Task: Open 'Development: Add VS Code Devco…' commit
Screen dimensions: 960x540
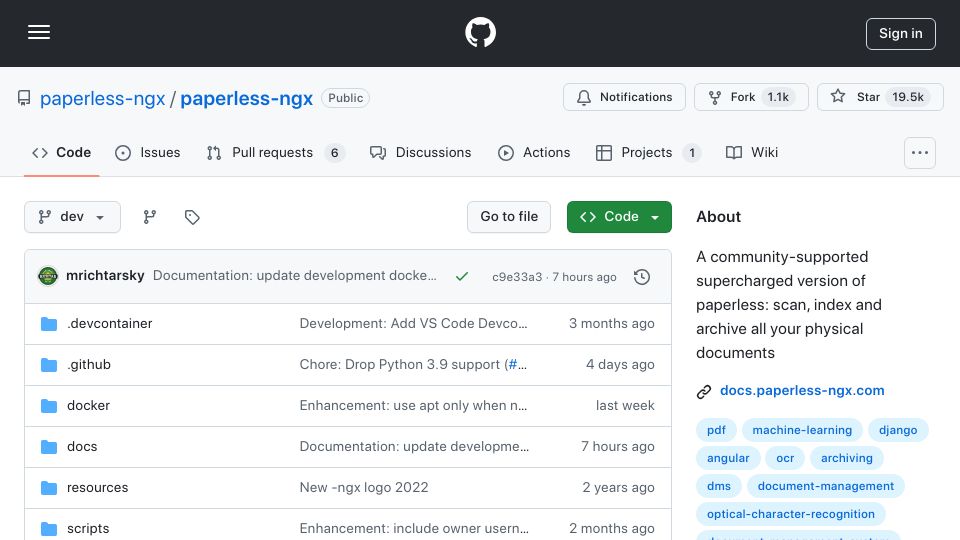Action: (x=413, y=323)
